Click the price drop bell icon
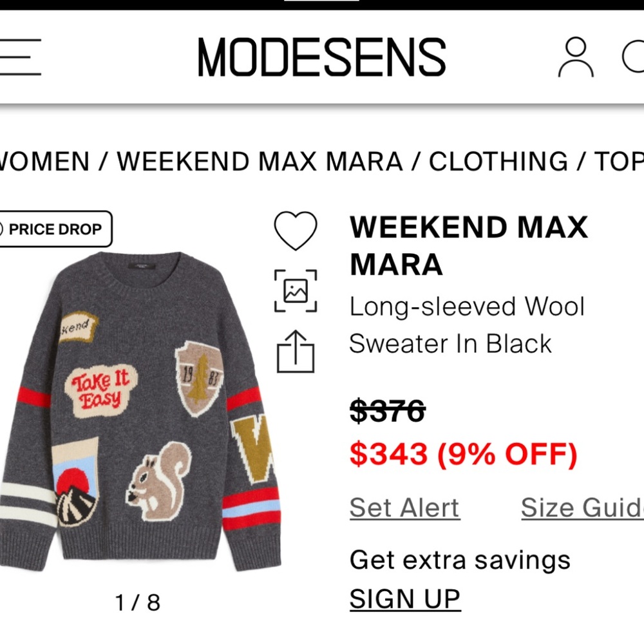 5,229
